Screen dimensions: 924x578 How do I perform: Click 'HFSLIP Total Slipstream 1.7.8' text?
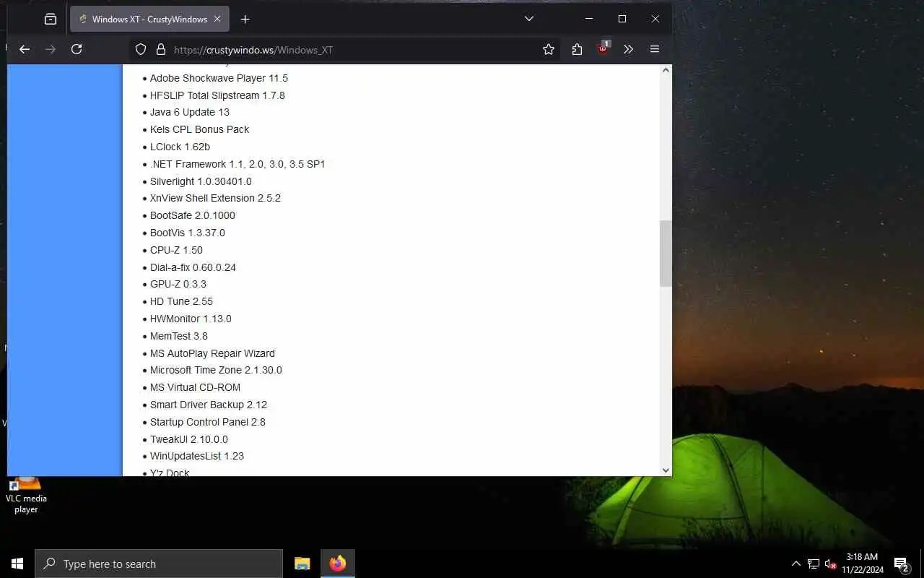(x=217, y=95)
